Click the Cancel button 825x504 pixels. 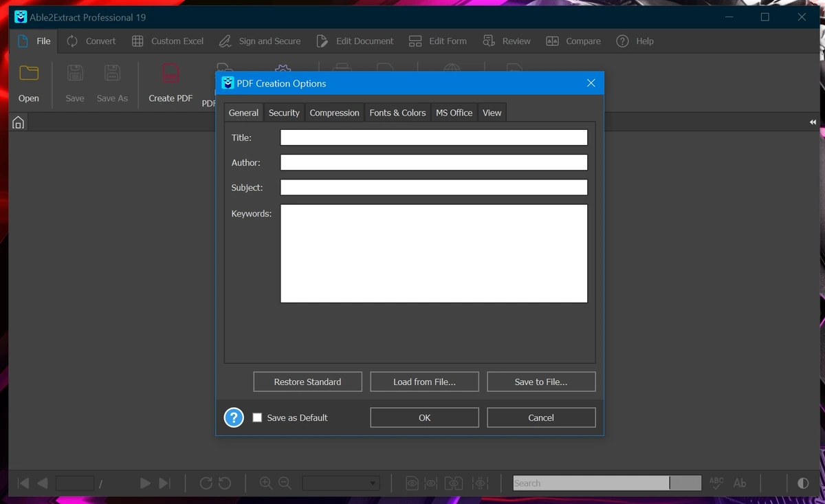(x=541, y=417)
